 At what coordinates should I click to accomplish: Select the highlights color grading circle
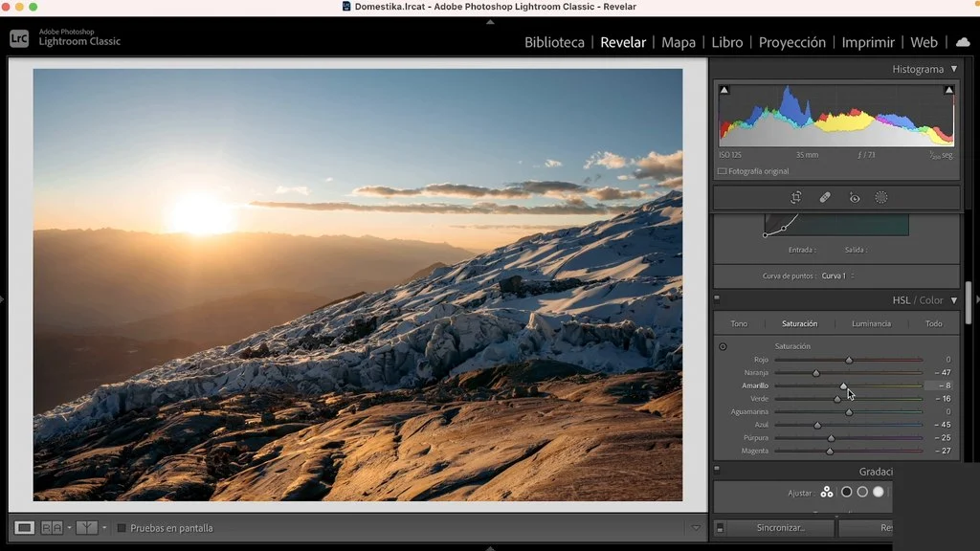tap(879, 493)
